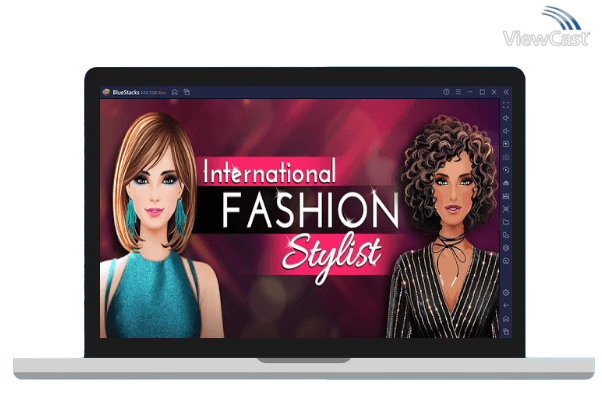This screenshot has height=414, width=602.
Task: Open the circular play macro icon
Action: point(506,170)
